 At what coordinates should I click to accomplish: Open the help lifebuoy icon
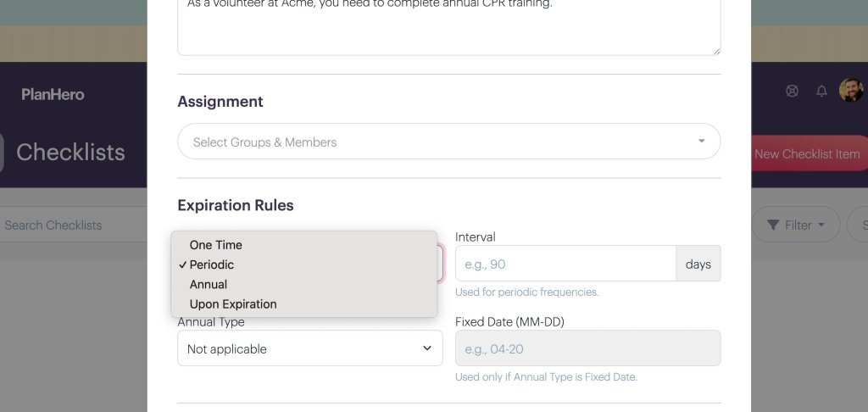[793, 91]
